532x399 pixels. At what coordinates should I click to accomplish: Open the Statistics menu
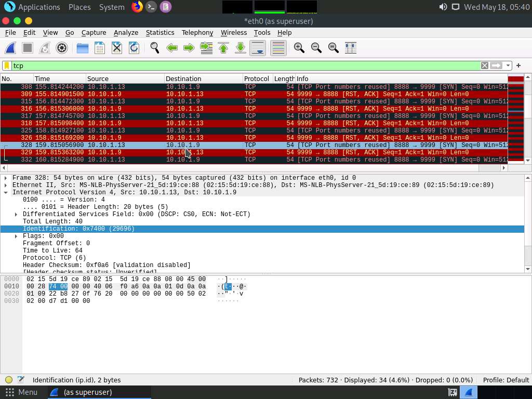[x=159, y=32]
